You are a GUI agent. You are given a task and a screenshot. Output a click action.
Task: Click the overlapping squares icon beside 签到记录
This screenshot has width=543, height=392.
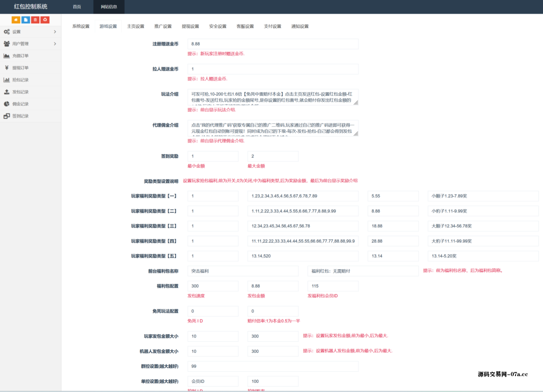click(6, 116)
